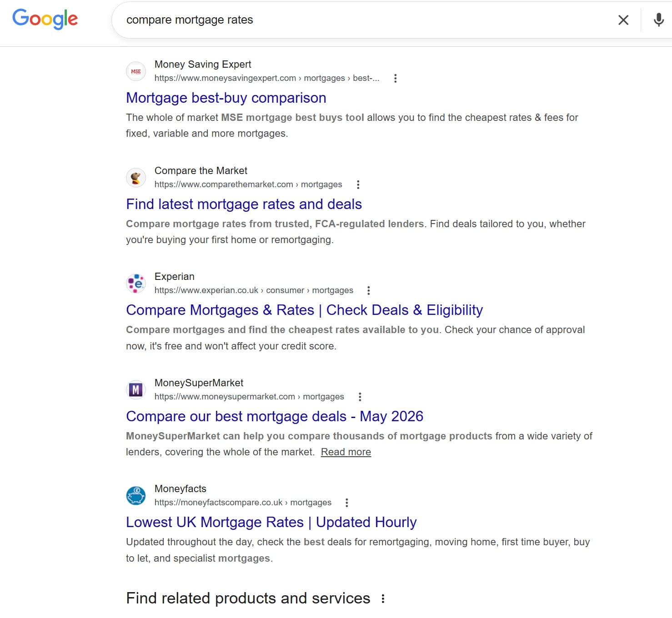Click the Compare the Market meerkat favicon
The width and height of the screenshot is (672, 618).
tap(136, 178)
